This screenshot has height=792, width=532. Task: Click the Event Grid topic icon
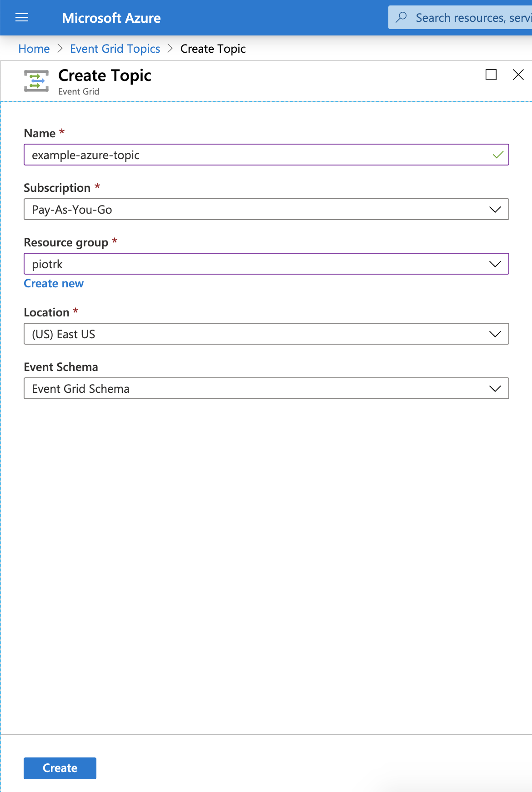(36, 81)
